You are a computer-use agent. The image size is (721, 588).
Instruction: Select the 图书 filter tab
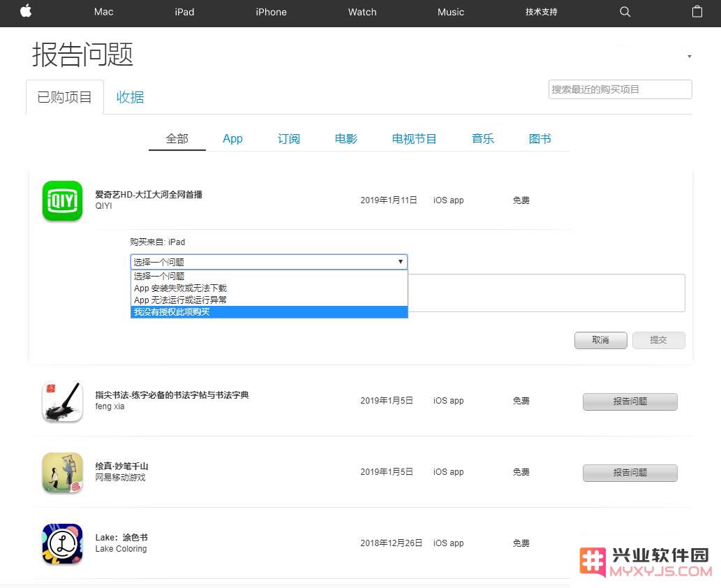pyautogui.click(x=540, y=138)
